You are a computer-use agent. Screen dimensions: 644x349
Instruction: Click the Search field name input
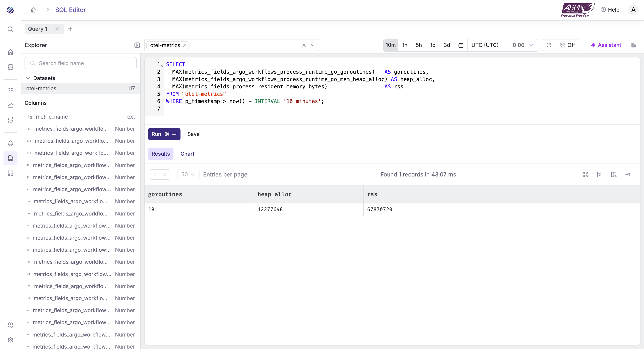(x=81, y=63)
